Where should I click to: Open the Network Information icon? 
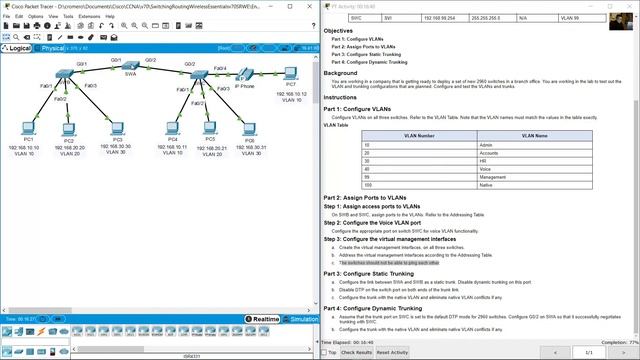[x=47, y=26]
